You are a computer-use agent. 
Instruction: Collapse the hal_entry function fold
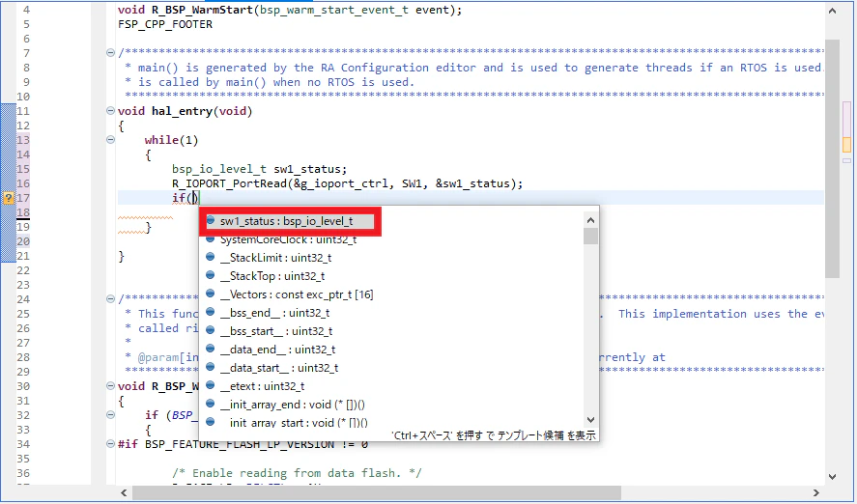click(x=110, y=111)
